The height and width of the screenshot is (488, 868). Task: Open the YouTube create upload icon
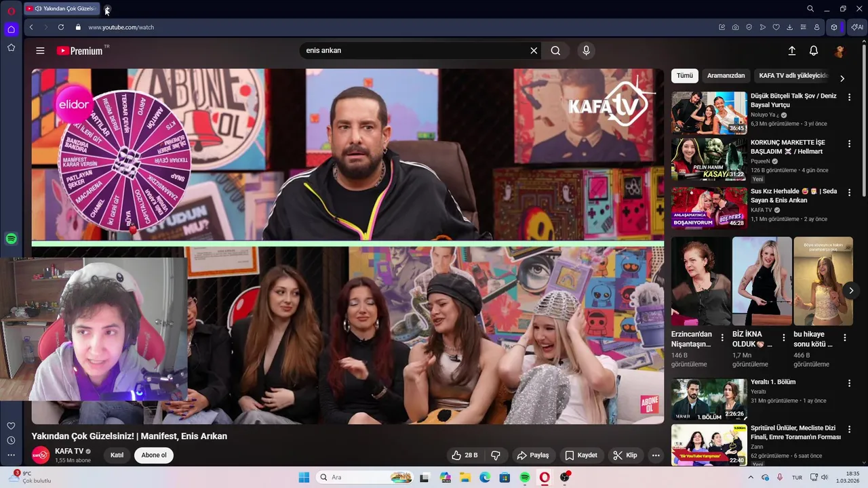click(791, 51)
